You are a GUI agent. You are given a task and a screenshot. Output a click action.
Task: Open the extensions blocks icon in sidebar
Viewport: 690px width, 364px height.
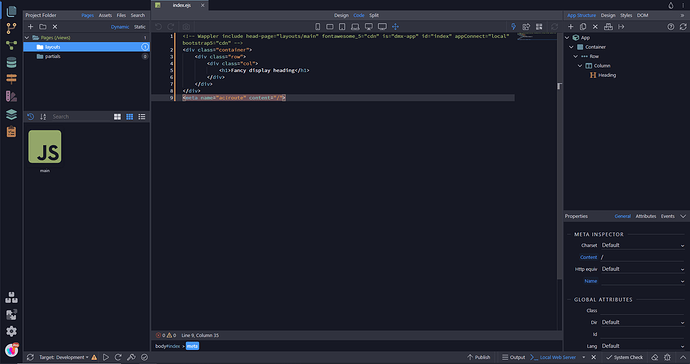click(11, 298)
